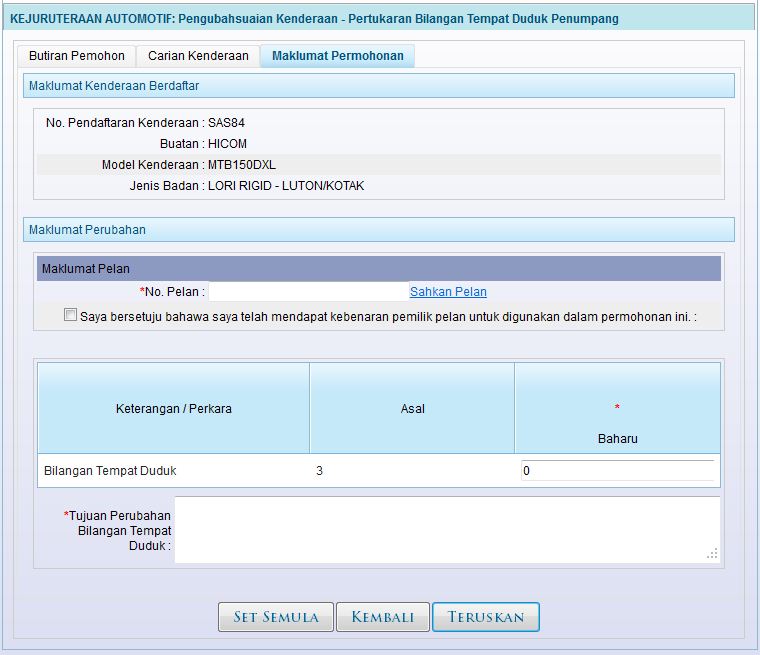Select LORI RIGID - LUTON/KOTAK text
The height and width of the screenshot is (655, 760).
pyautogui.click(x=286, y=186)
